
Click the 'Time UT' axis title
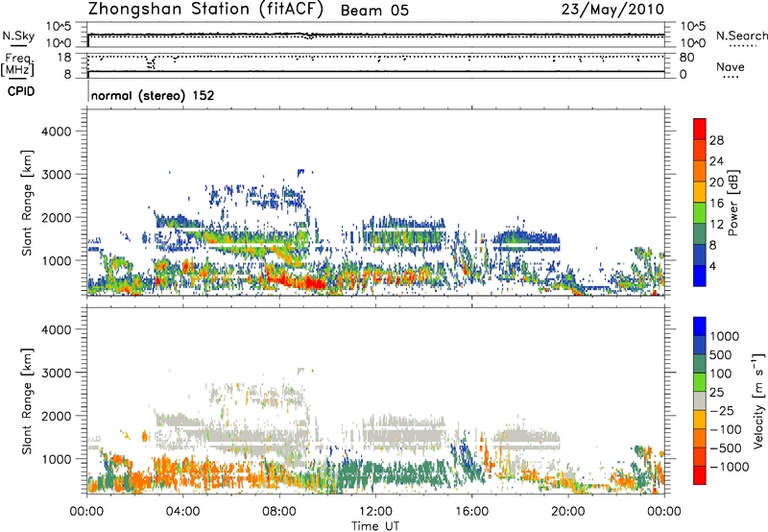coord(375,526)
